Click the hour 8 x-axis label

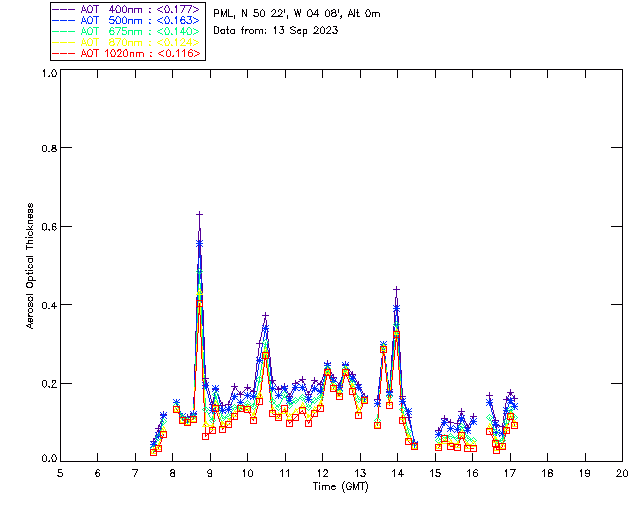click(x=173, y=473)
